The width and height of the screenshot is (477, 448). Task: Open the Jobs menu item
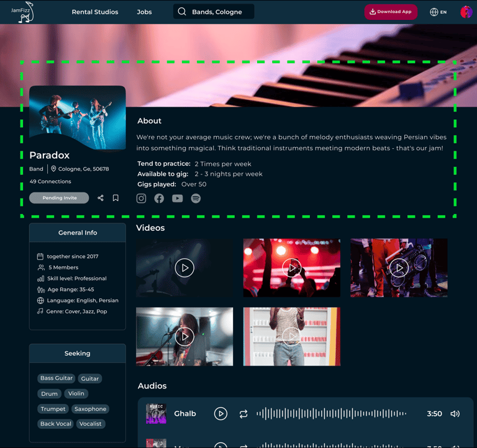[144, 12]
